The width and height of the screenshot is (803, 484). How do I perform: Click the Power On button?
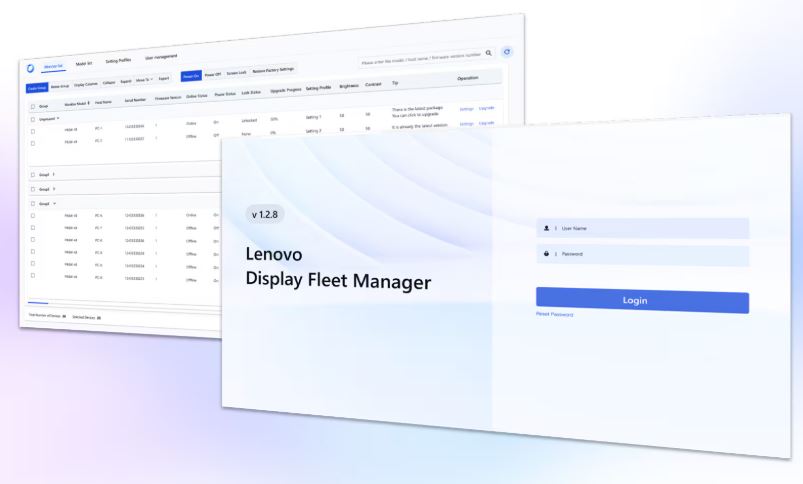pos(190,76)
